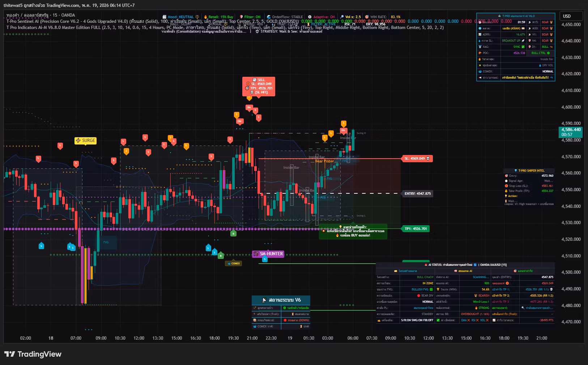This screenshot has width=588, height=365.
Task: Click the 4,600.000 price axis label
Action: tap(571, 107)
